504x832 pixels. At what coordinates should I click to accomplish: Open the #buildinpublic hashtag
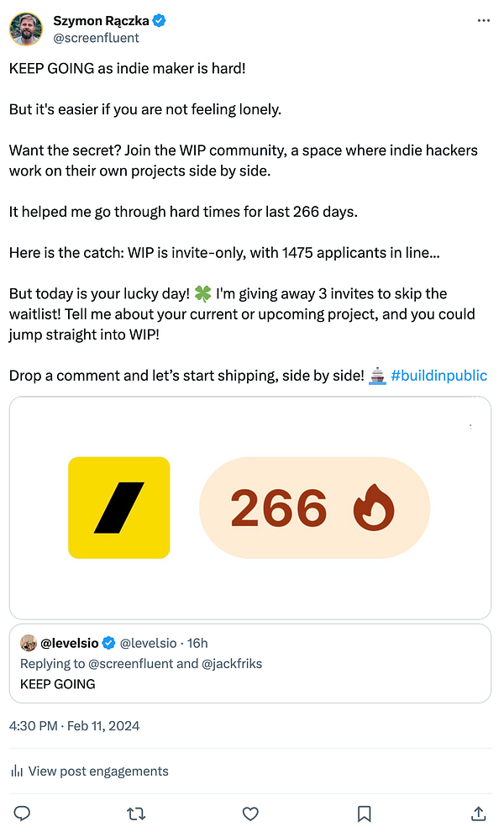[x=438, y=376]
